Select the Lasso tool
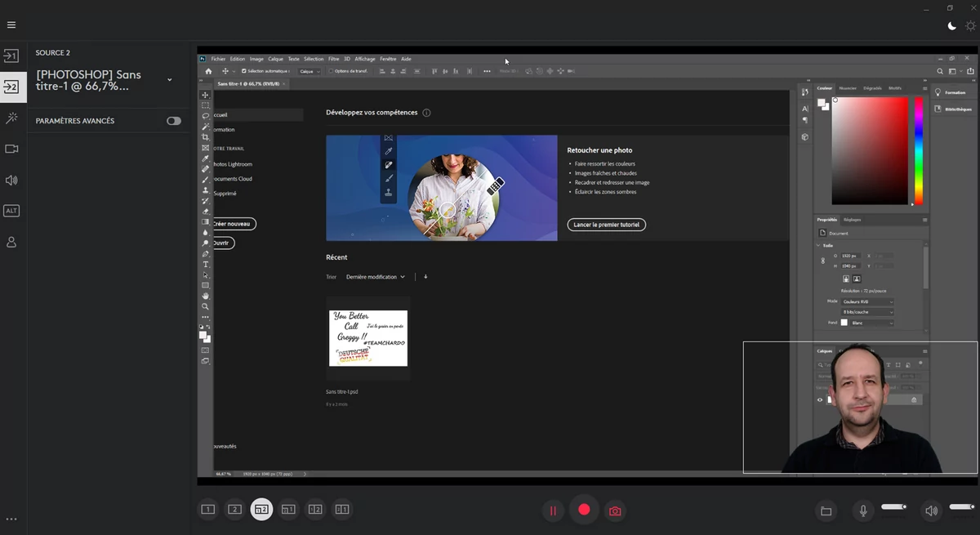 click(x=206, y=116)
